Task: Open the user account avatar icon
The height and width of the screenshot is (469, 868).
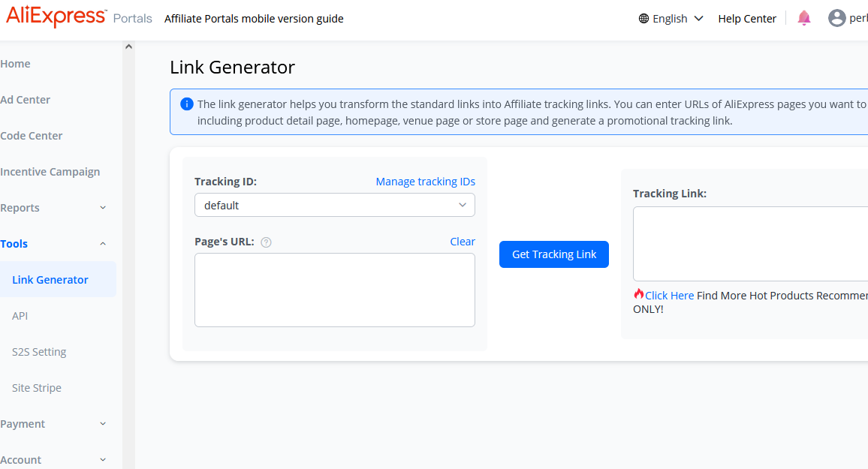Action: pos(836,18)
